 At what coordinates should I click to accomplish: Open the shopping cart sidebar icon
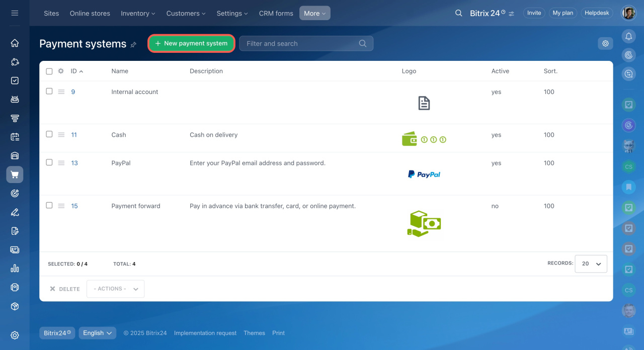(15, 174)
